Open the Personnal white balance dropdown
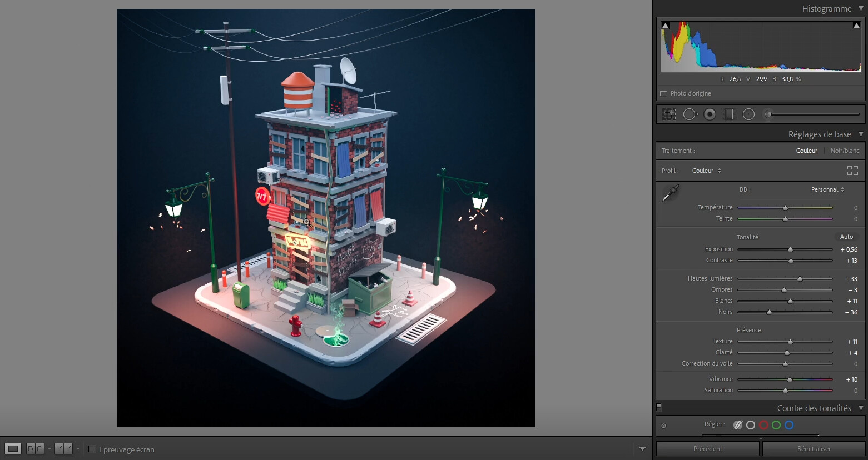 [x=828, y=189]
